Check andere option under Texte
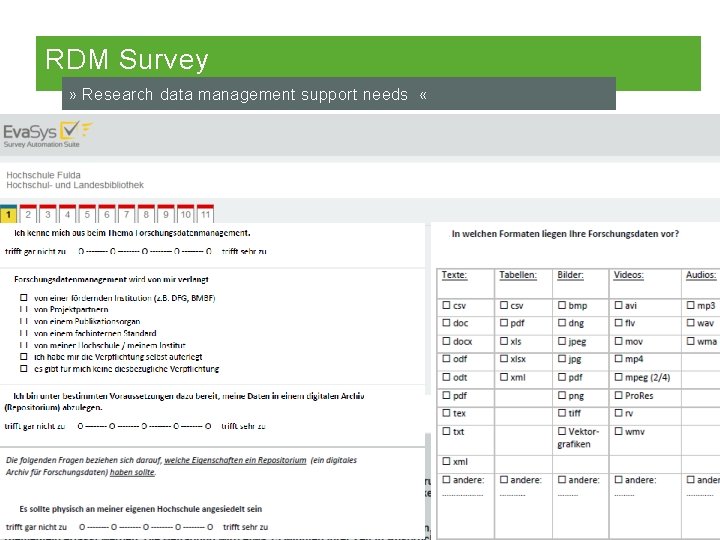The image size is (720, 540). click(446, 479)
